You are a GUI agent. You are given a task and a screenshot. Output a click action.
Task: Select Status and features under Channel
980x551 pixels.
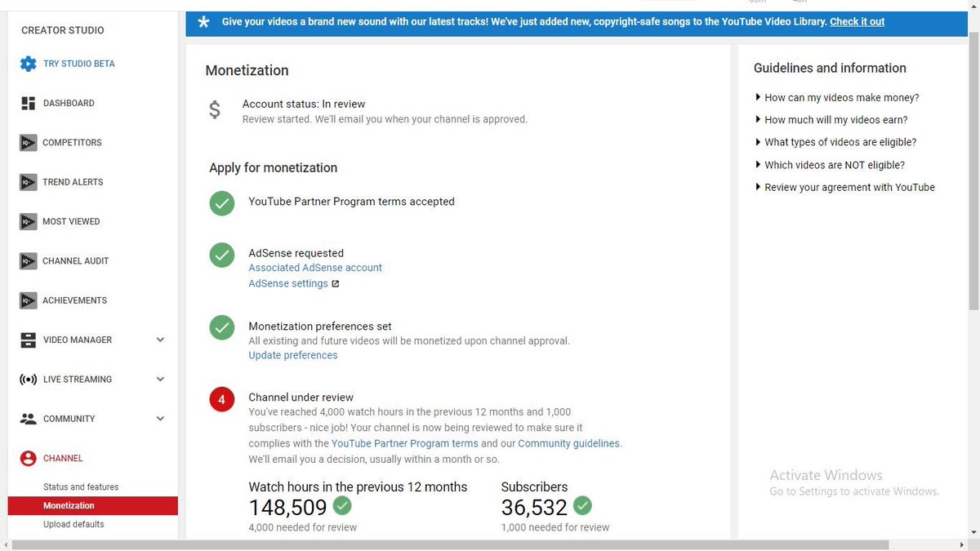81,487
